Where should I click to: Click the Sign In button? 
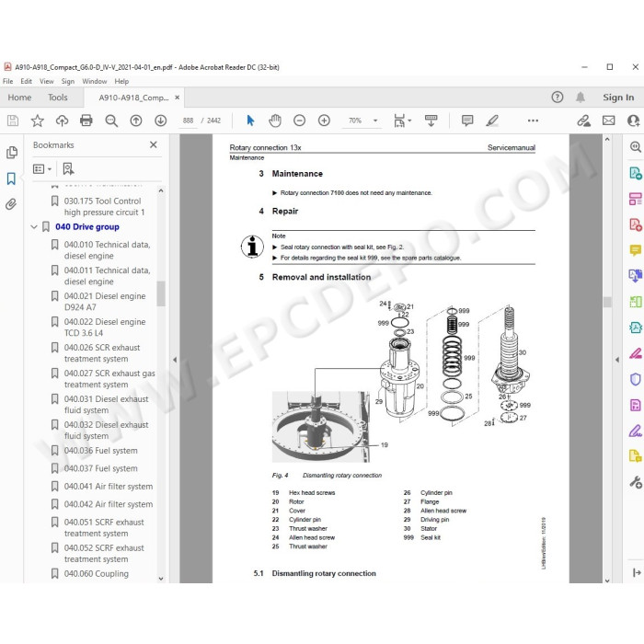618,98
